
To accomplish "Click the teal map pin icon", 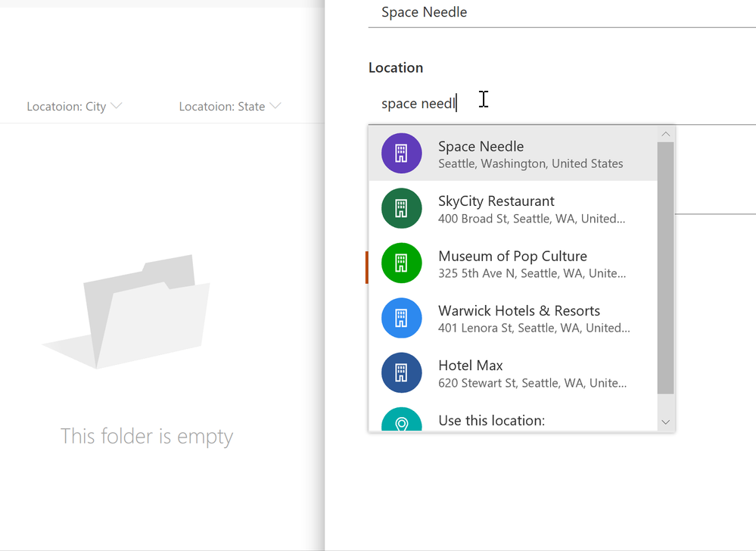I will (x=401, y=419).
